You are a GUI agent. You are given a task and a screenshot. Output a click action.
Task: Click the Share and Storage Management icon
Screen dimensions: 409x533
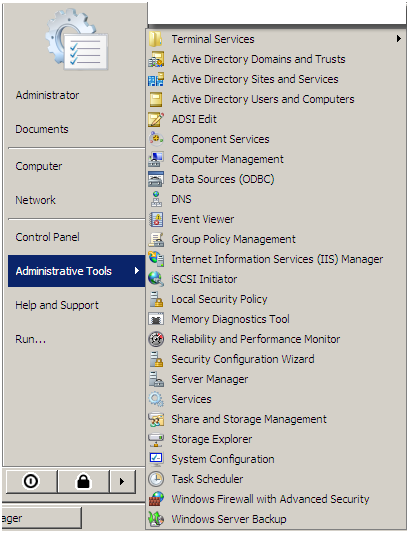(156, 419)
